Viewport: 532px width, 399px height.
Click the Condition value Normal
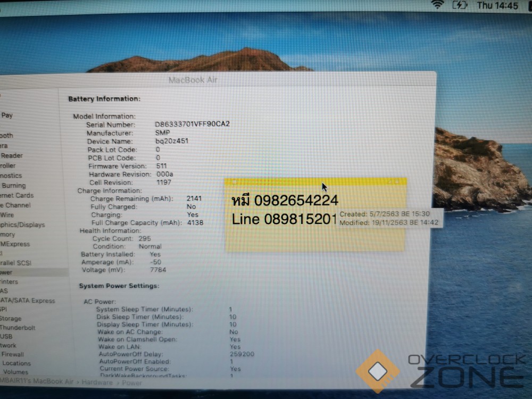tap(150, 246)
